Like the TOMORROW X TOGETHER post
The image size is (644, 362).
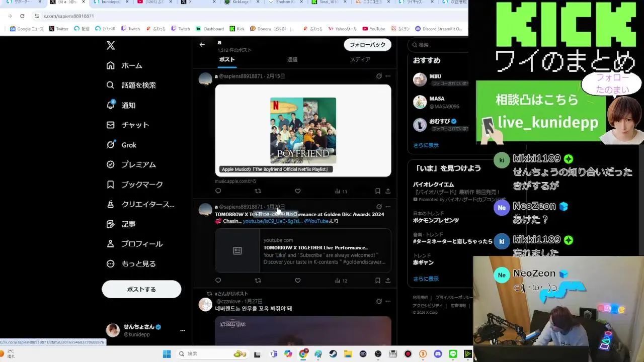click(x=298, y=281)
